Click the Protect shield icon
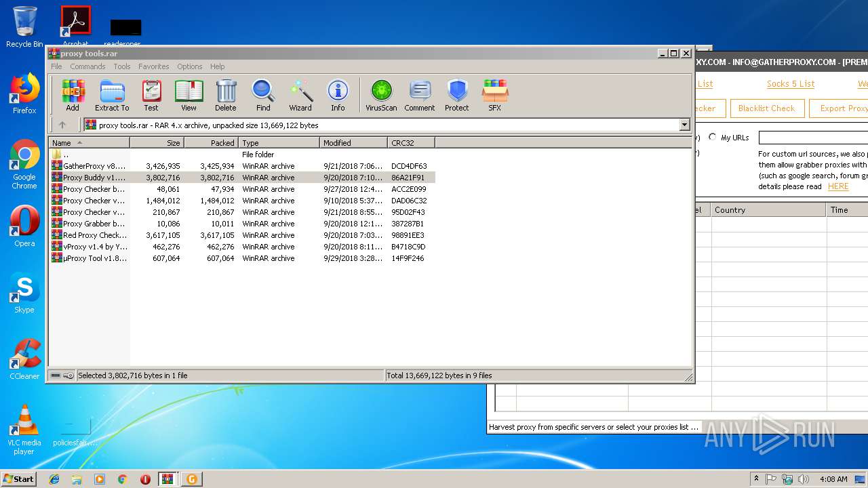 click(457, 95)
